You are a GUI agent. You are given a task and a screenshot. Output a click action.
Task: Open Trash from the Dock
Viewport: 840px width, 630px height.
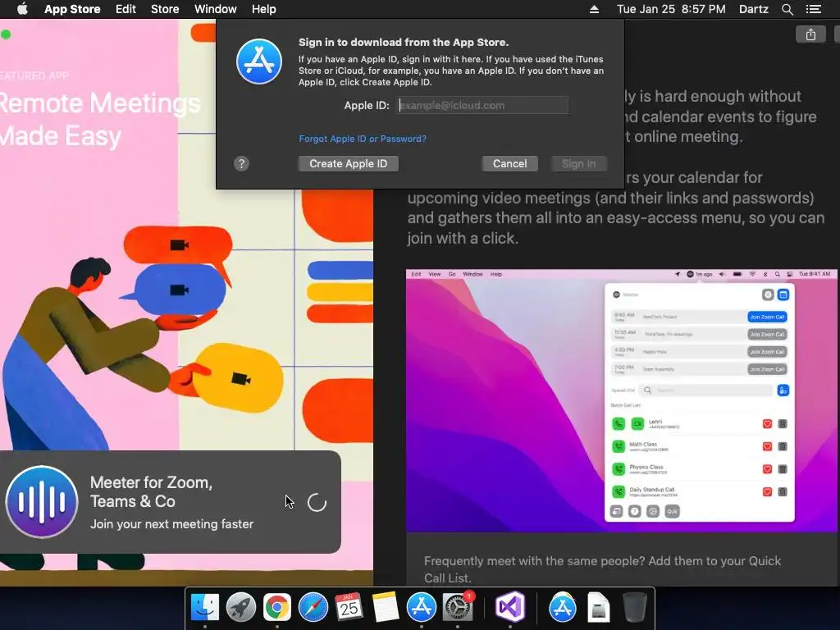(x=635, y=608)
